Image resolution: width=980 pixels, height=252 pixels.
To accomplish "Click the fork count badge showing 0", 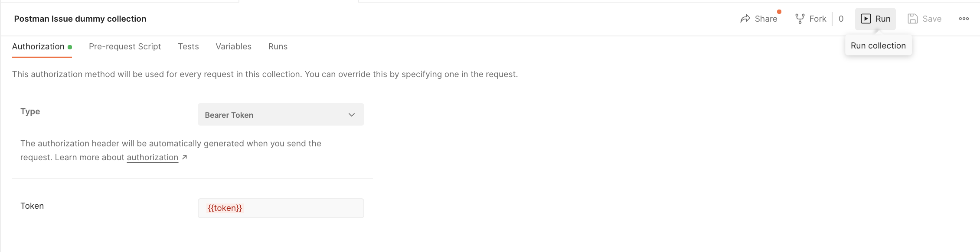I will (x=840, y=19).
